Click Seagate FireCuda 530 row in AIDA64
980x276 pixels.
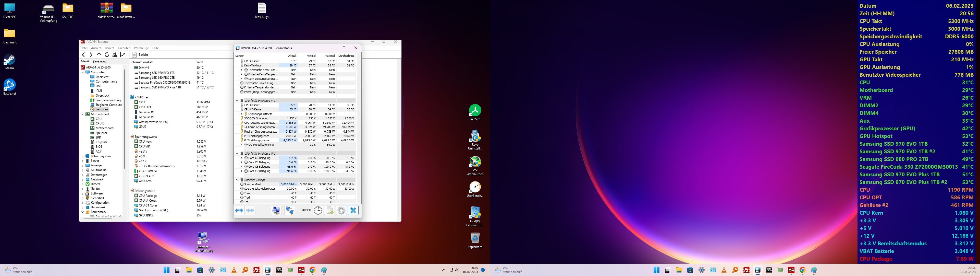[x=169, y=83]
